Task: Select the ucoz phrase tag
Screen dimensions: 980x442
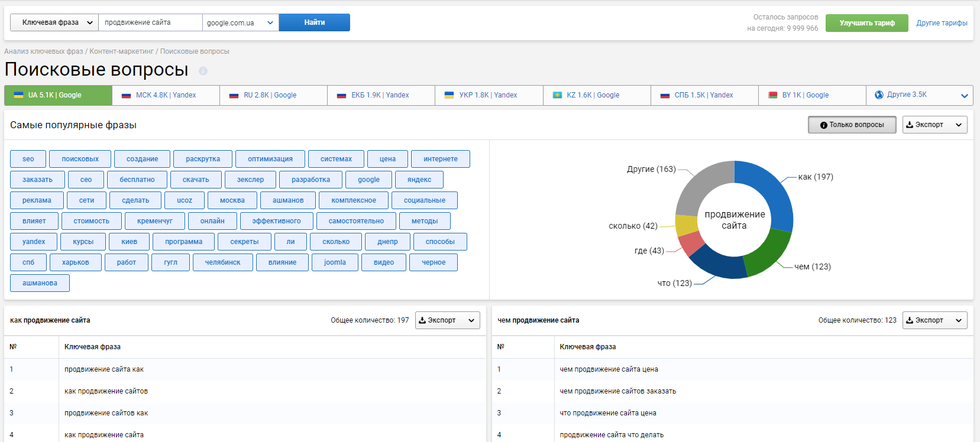Action: [x=185, y=200]
